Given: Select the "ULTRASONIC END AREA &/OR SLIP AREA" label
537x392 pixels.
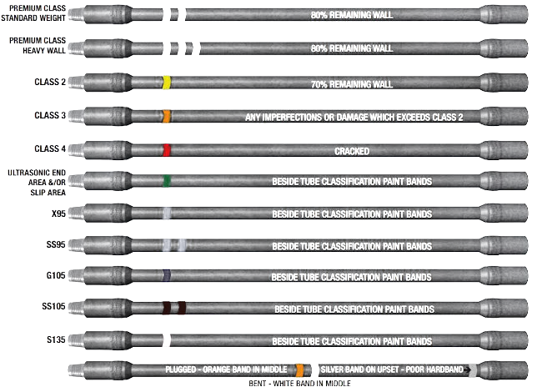Looking at the screenshot, I should point(35,180).
